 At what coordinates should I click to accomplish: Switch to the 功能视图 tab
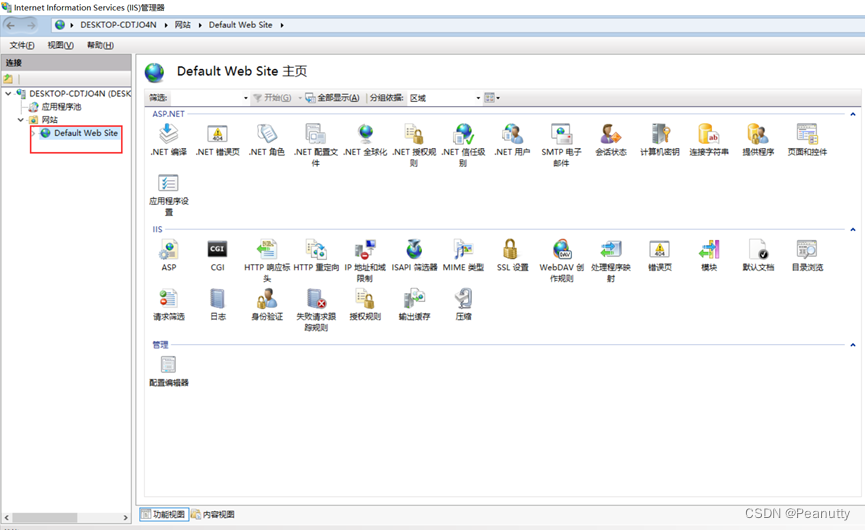tap(164, 515)
